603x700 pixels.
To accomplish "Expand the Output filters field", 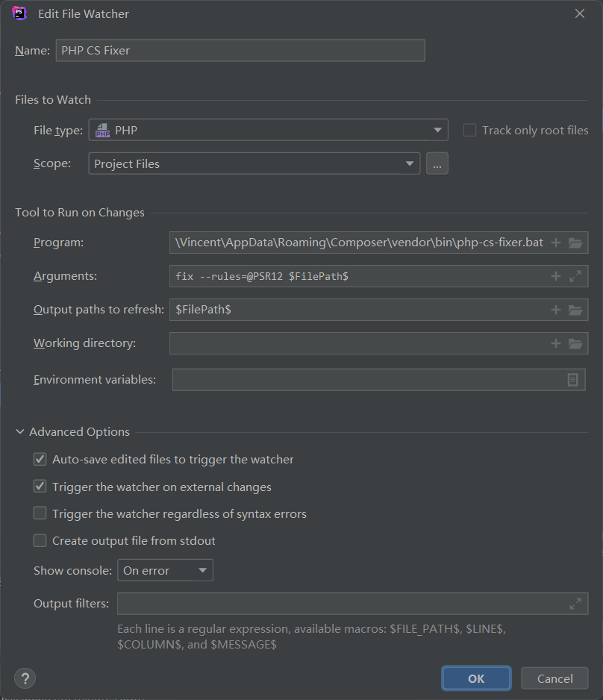I will click(575, 604).
